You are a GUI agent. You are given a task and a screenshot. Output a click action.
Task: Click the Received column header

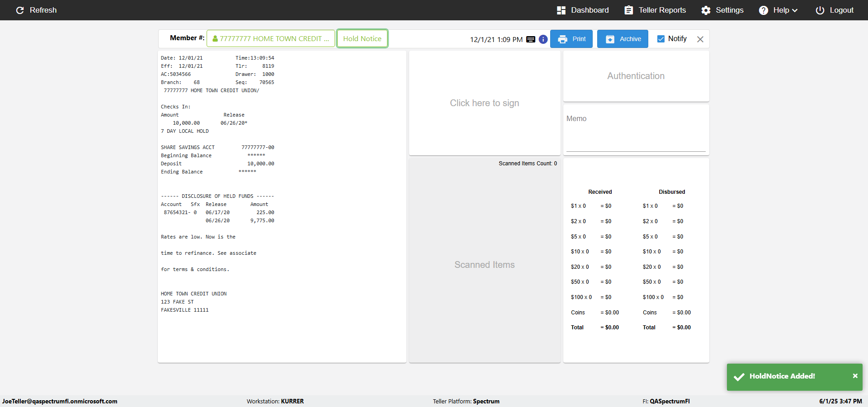[600, 192]
